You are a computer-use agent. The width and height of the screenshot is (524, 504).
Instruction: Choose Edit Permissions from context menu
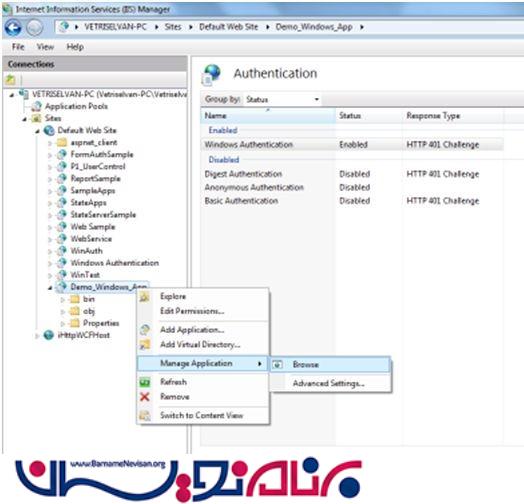[203, 311]
